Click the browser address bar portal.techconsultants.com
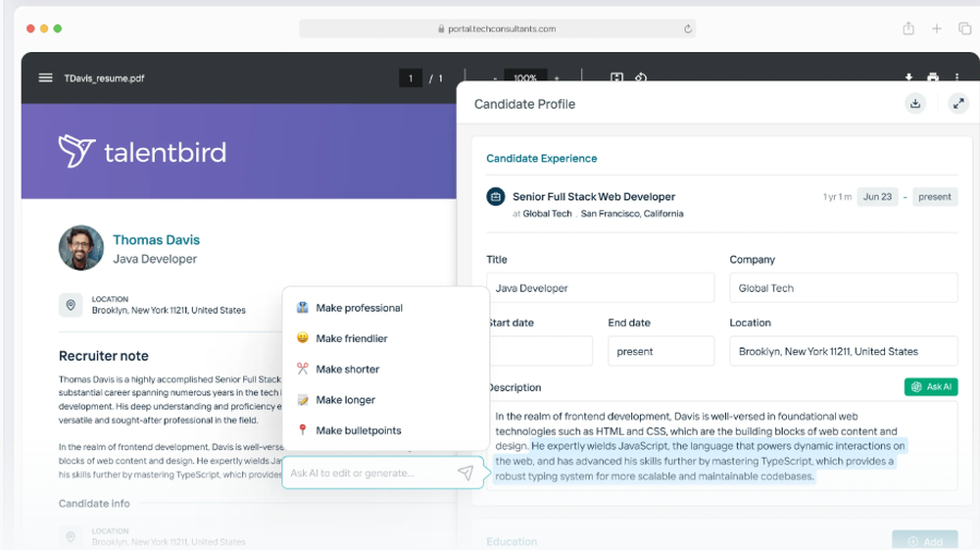Screen dimensions: 980x550 [497, 28]
